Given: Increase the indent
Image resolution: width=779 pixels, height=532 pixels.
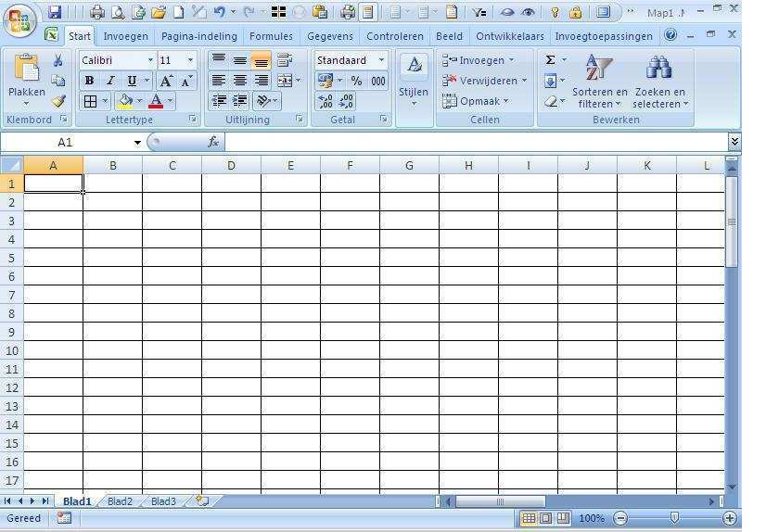Looking at the screenshot, I should point(240,101).
